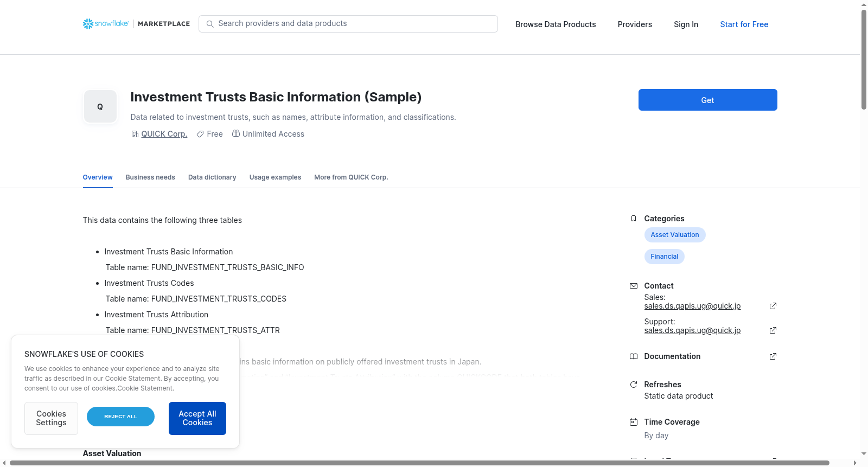Open the QUICK Corp. provider link

(x=164, y=134)
